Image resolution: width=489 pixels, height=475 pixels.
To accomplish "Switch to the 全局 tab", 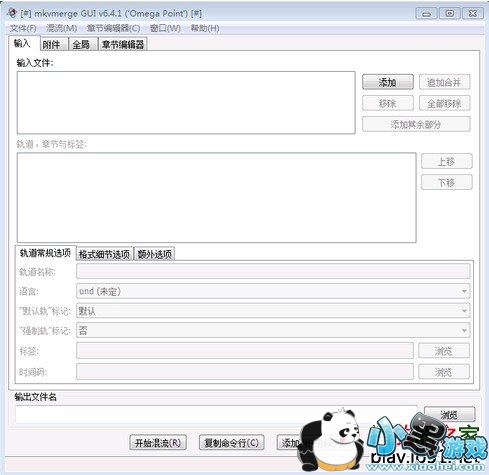I will (x=83, y=44).
